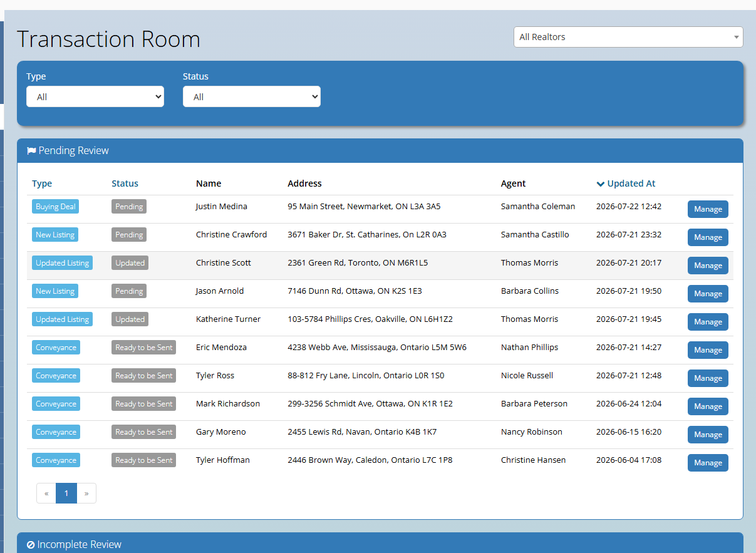Click the Pending Review flag icon
This screenshot has height=553, width=756.
(31, 151)
